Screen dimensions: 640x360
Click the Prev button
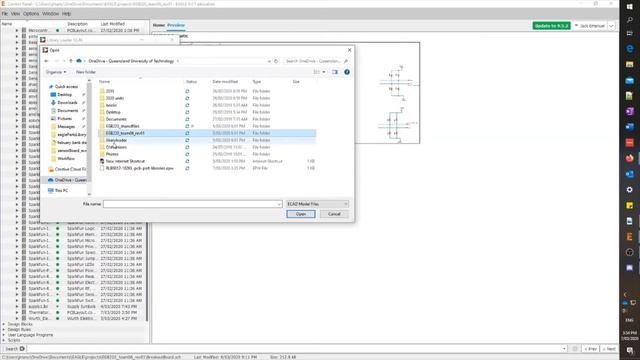pos(591,349)
